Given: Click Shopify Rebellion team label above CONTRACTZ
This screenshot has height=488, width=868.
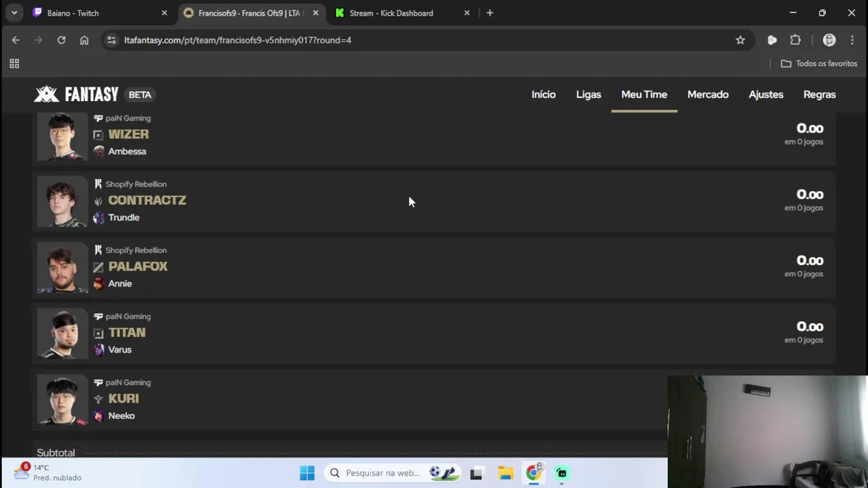Looking at the screenshot, I should coord(136,184).
